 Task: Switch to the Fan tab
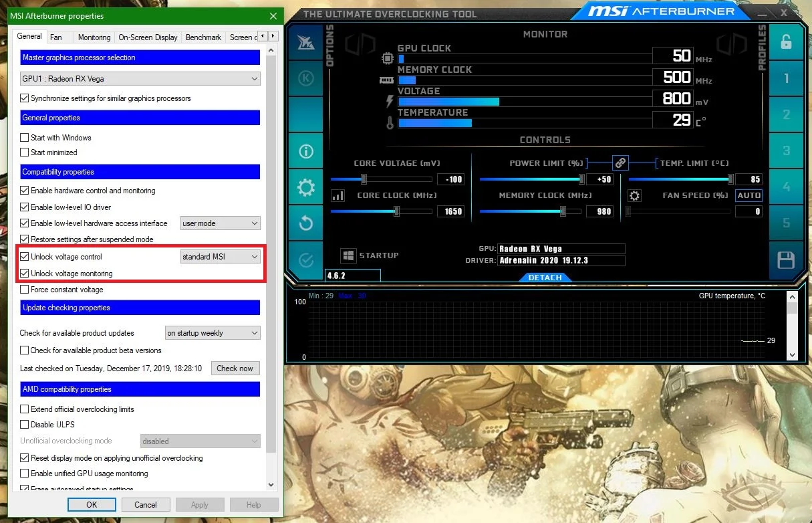pyautogui.click(x=56, y=37)
